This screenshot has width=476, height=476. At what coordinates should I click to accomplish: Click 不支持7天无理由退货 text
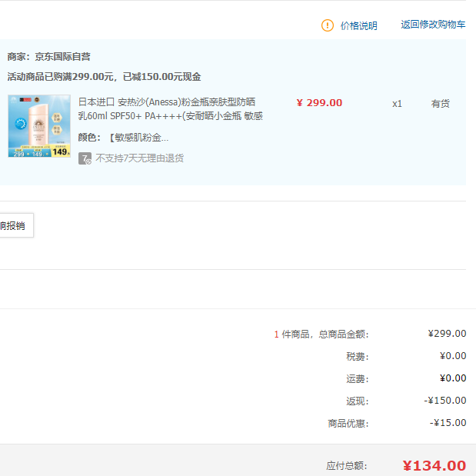[140, 158]
